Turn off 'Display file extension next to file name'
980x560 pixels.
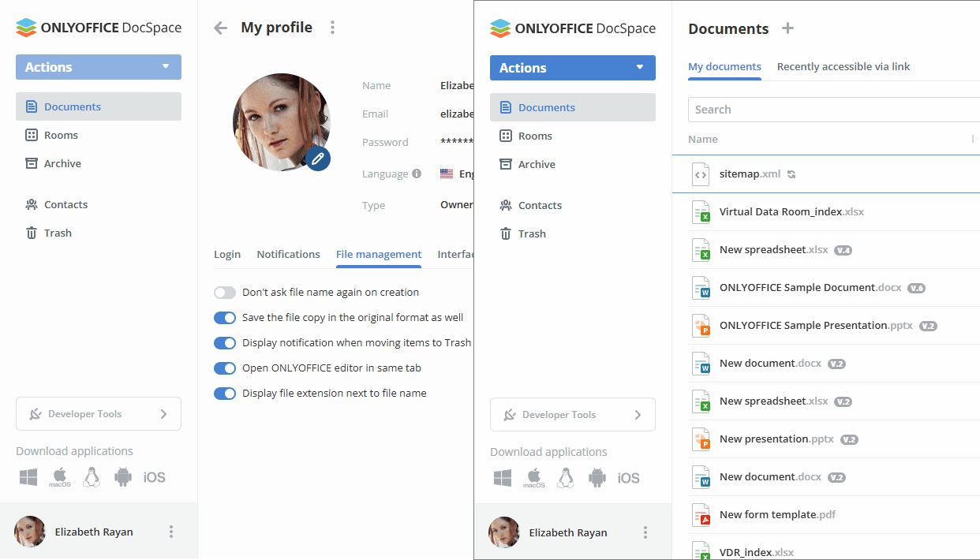click(x=225, y=393)
